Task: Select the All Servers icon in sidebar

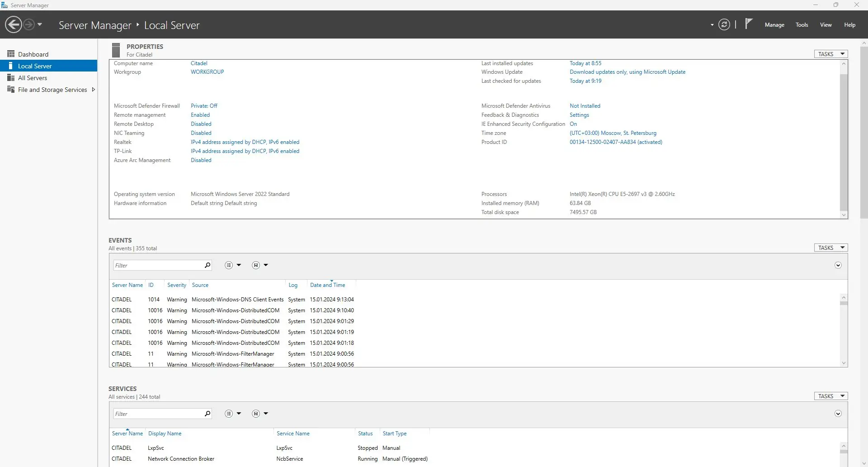Action: coord(11,78)
